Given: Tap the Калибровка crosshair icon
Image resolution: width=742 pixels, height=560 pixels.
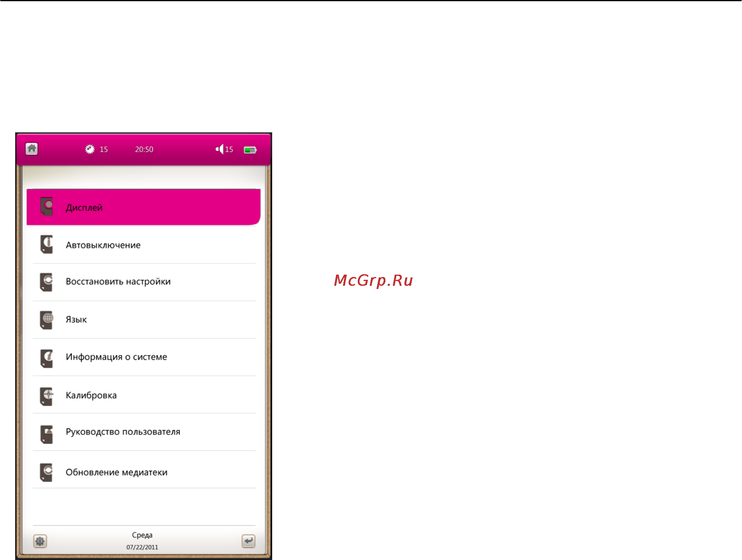Looking at the screenshot, I should point(47,396).
